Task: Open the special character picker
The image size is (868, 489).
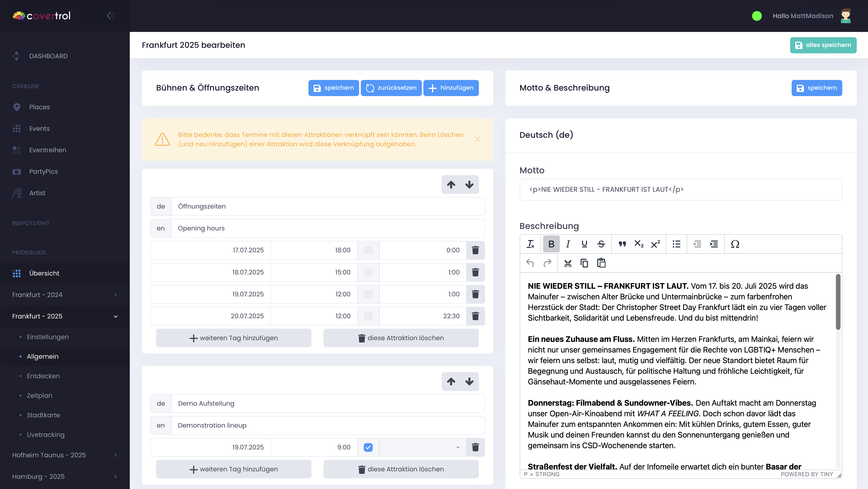Action: (x=735, y=244)
